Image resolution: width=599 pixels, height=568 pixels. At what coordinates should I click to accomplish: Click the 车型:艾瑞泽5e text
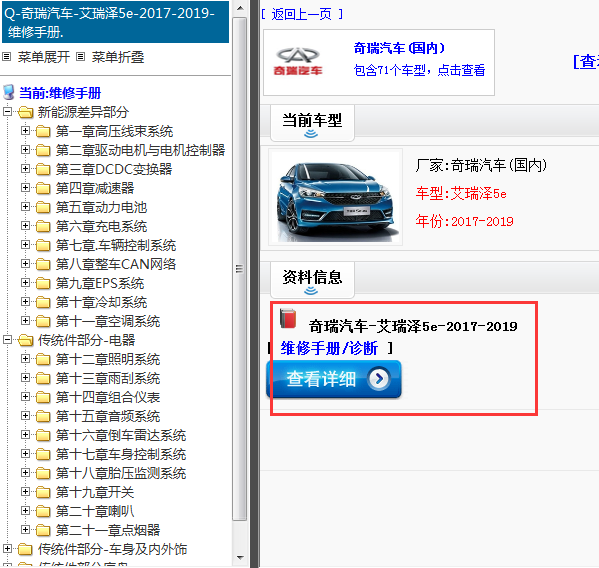[x=461, y=194]
